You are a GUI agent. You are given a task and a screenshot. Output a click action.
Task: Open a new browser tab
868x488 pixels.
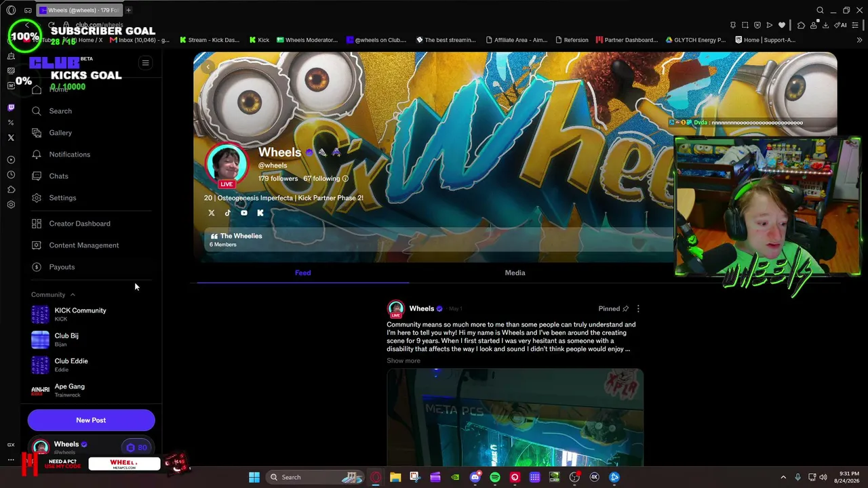click(x=129, y=10)
